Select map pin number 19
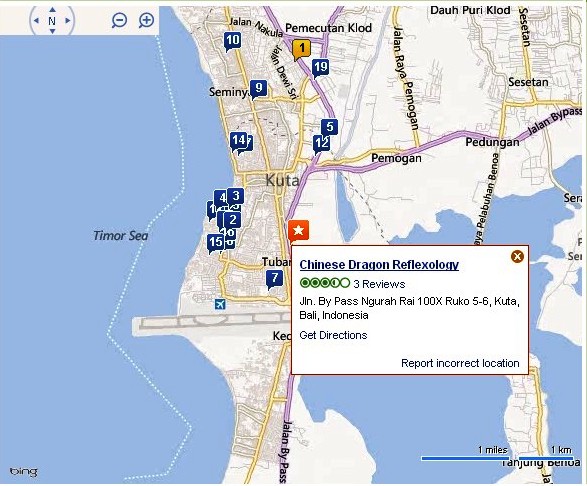The height and width of the screenshot is (486, 587). tap(320, 68)
